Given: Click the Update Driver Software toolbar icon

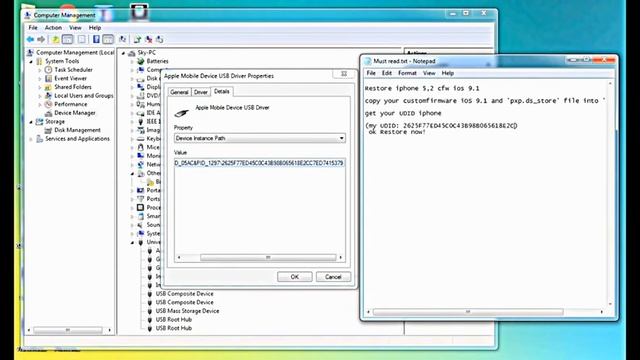Looking at the screenshot, I should [x=137, y=39].
